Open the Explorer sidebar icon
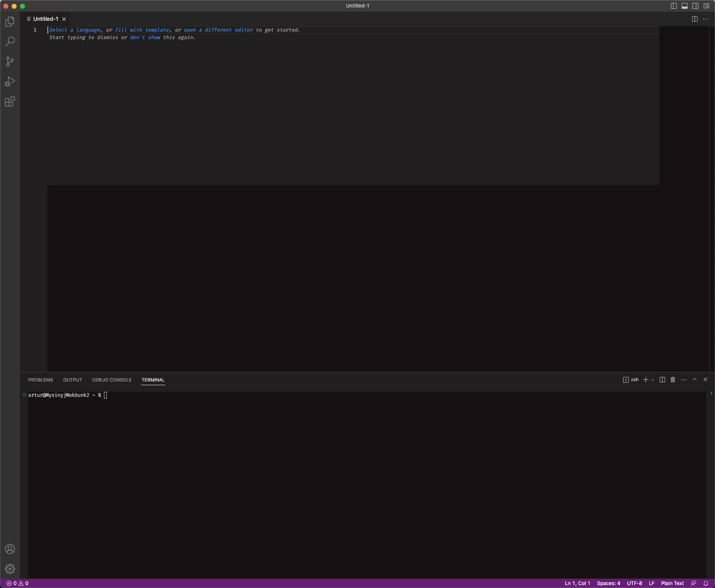715x588 pixels. (x=10, y=22)
